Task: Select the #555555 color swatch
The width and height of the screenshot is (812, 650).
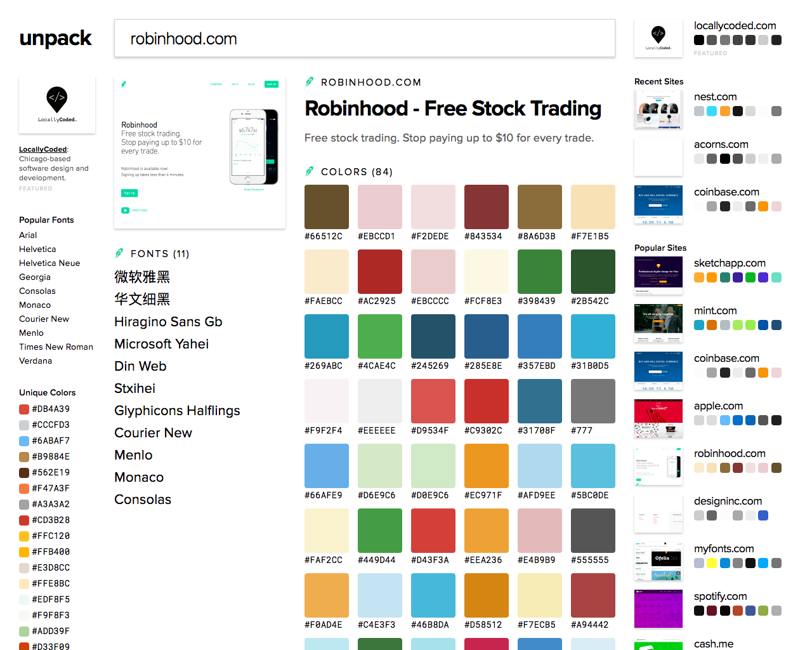Action: coord(593,531)
